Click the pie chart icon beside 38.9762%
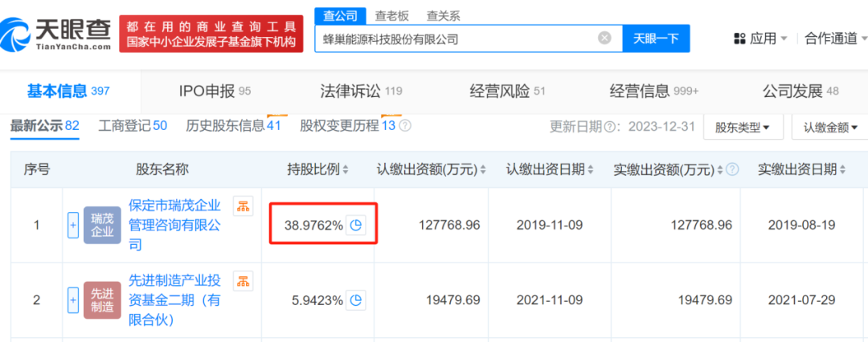 click(357, 226)
